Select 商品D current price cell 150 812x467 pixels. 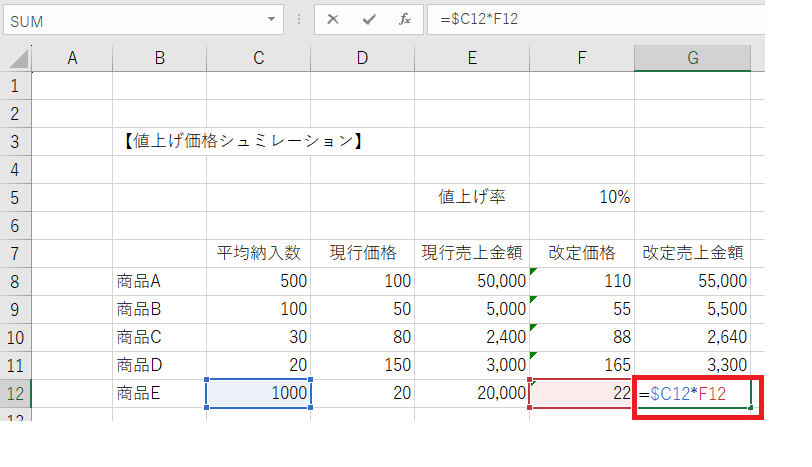tap(362, 365)
